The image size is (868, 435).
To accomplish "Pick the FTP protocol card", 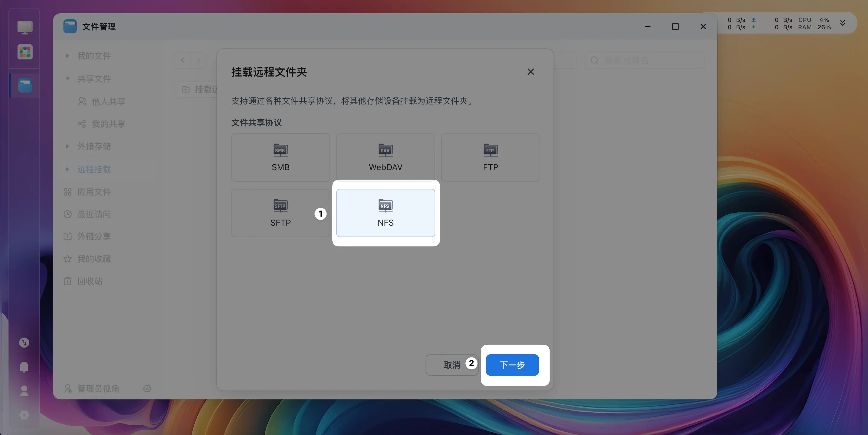I will [x=490, y=157].
